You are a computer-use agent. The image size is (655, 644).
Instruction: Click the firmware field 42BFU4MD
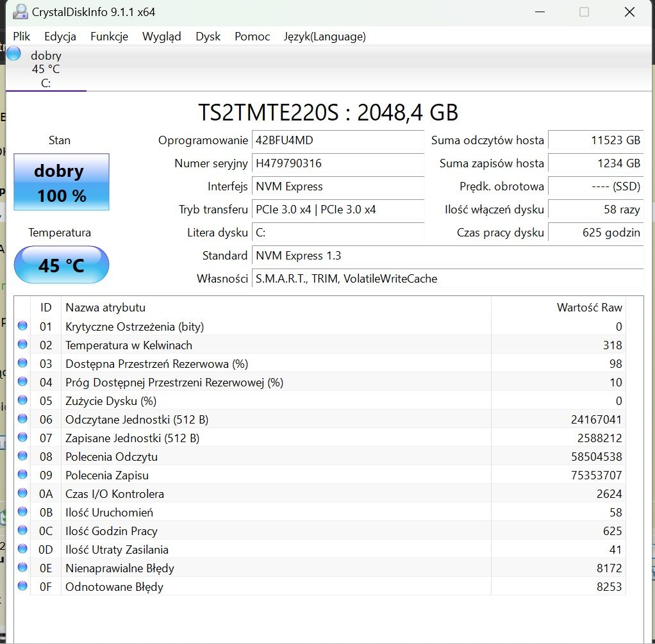tap(338, 140)
